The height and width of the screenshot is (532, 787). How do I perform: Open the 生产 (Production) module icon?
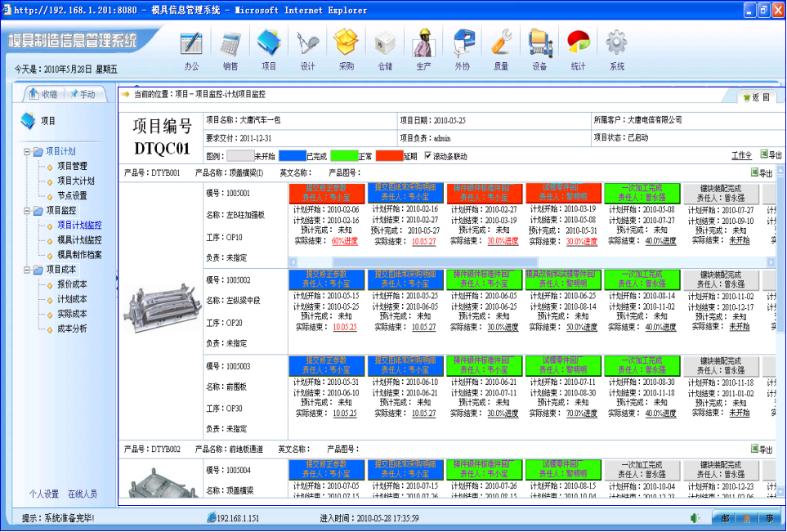coord(423,42)
